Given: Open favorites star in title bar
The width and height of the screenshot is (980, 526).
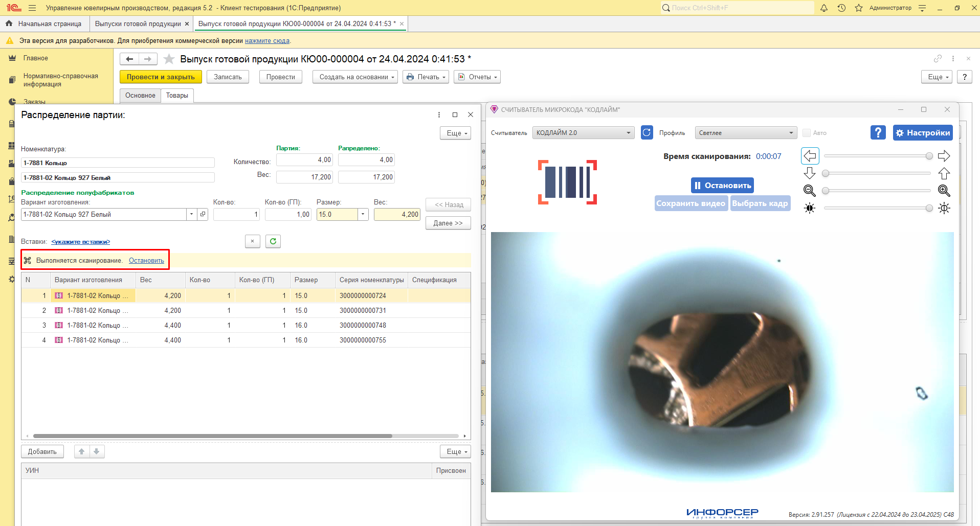Looking at the screenshot, I should coord(859,8).
